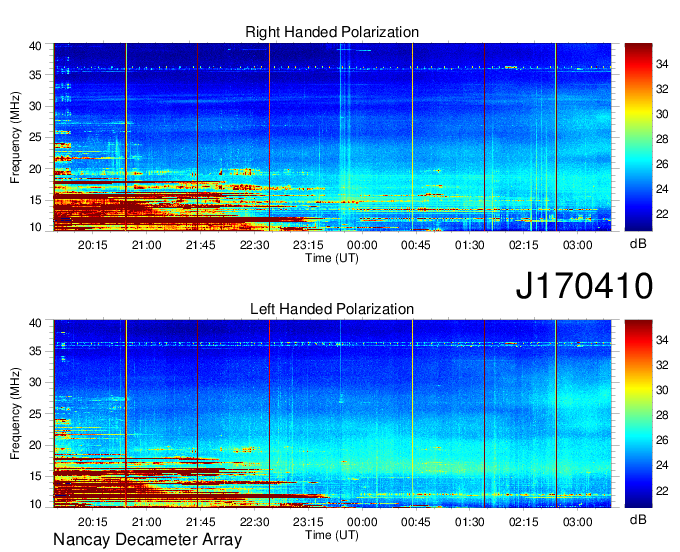Click the 00:00 time tick under Right Handed plot

[x=362, y=245]
